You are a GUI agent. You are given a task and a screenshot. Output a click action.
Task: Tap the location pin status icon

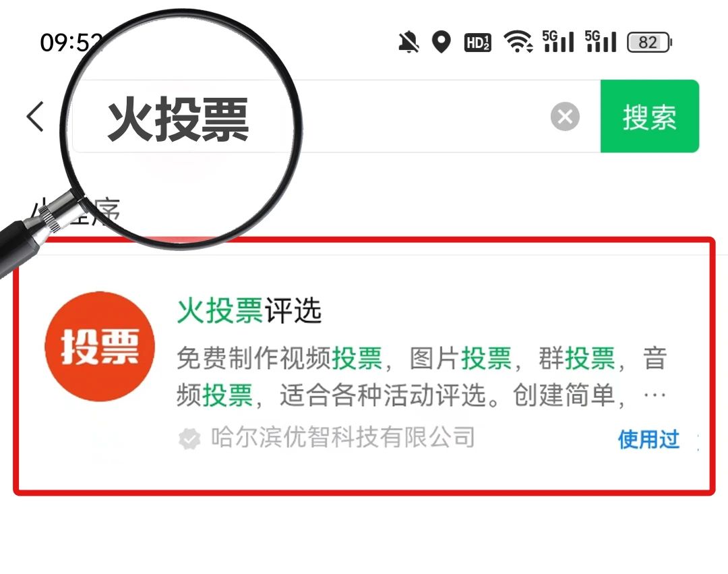click(441, 42)
